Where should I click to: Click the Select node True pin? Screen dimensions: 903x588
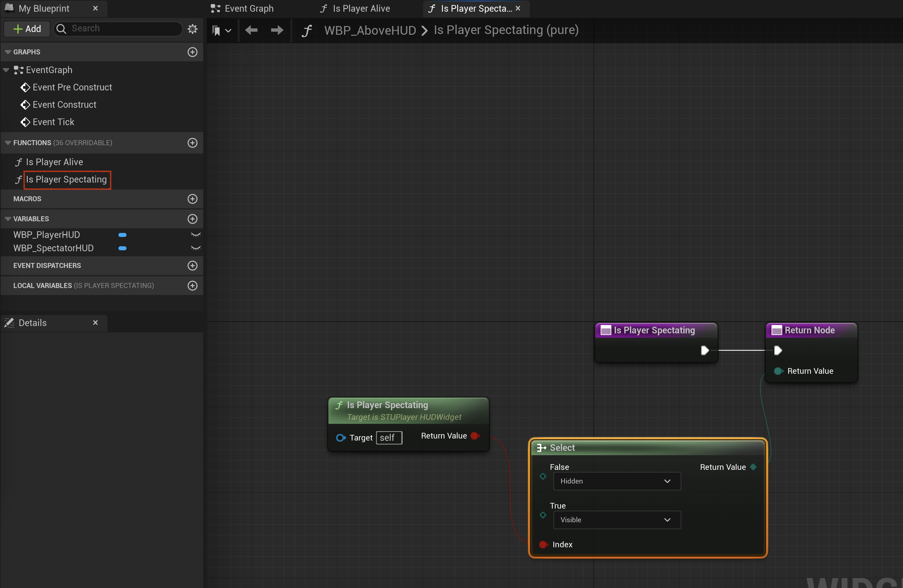tap(543, 515)
